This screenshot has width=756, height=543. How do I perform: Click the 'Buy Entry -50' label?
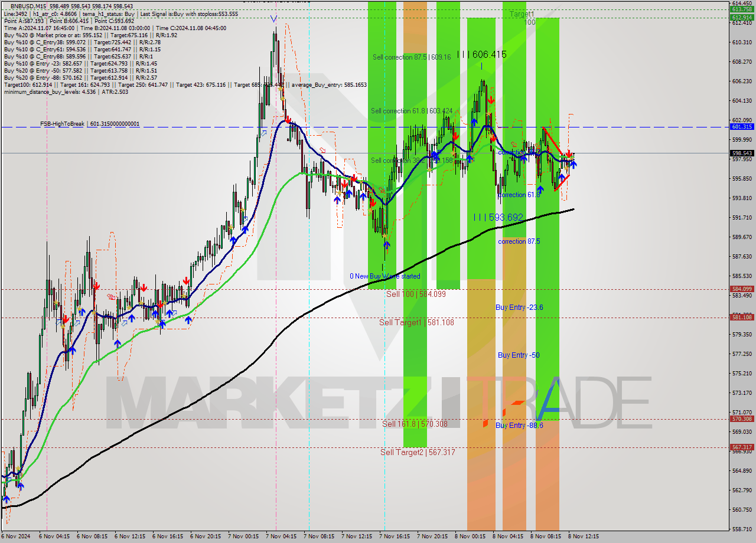tap(519, 355)
